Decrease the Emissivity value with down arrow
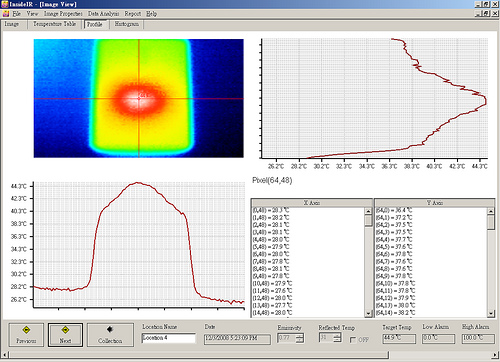500x362 pixels. (300, 341)
